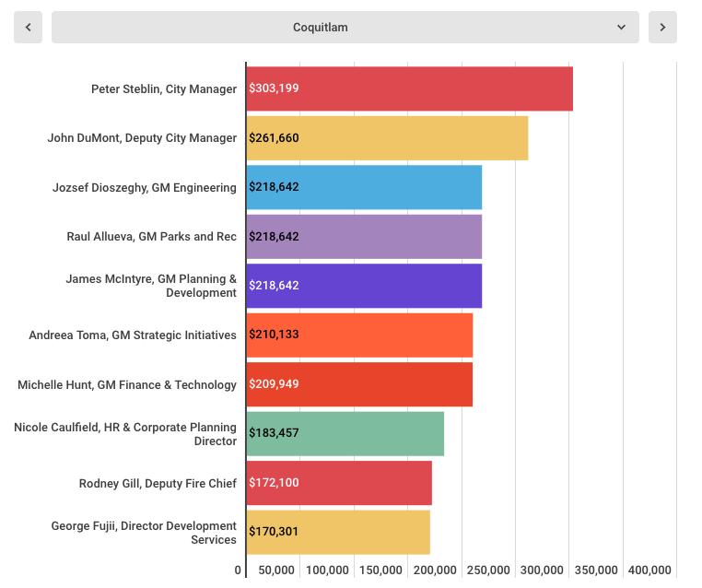Click the $303,199 value label
702x588 pixels.
coord(274,88)
